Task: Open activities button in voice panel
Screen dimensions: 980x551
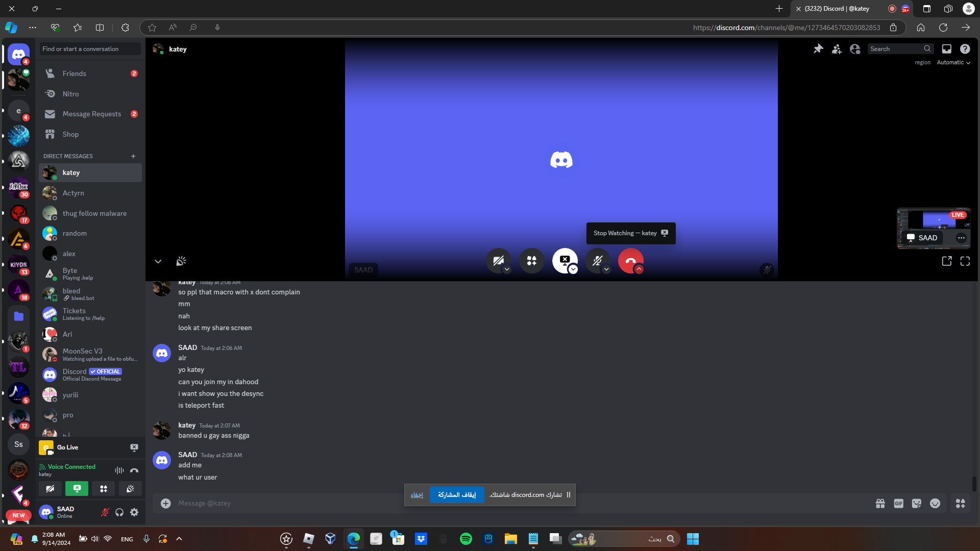Action: point(104,489)
